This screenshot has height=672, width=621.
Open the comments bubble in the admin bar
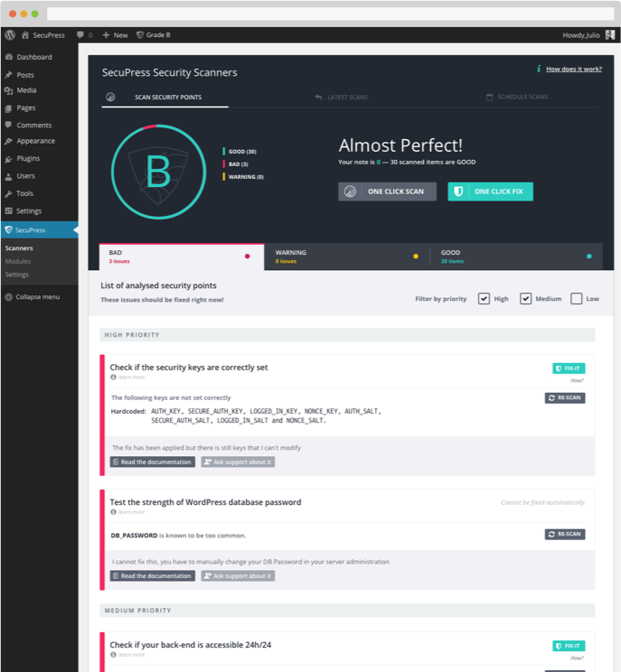pyautogui.click(x=80, y=35)
